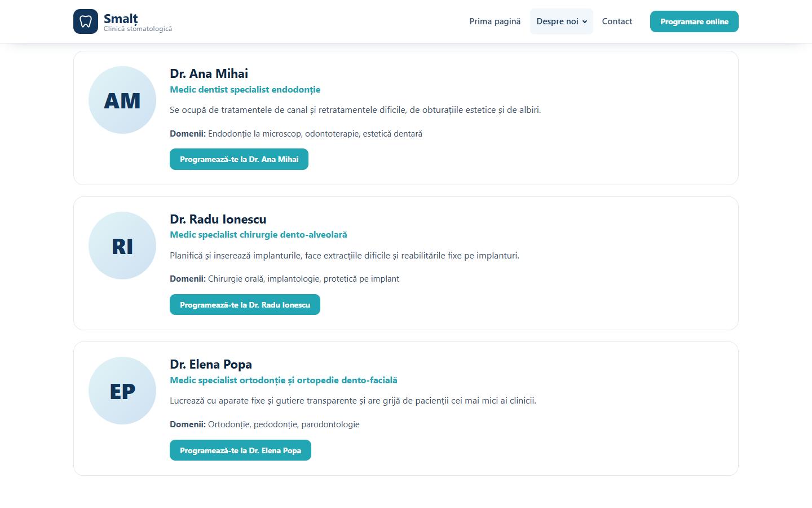
Task: Select the Dr. Radu Ionescu heading
Action: [x=218, y=219]
